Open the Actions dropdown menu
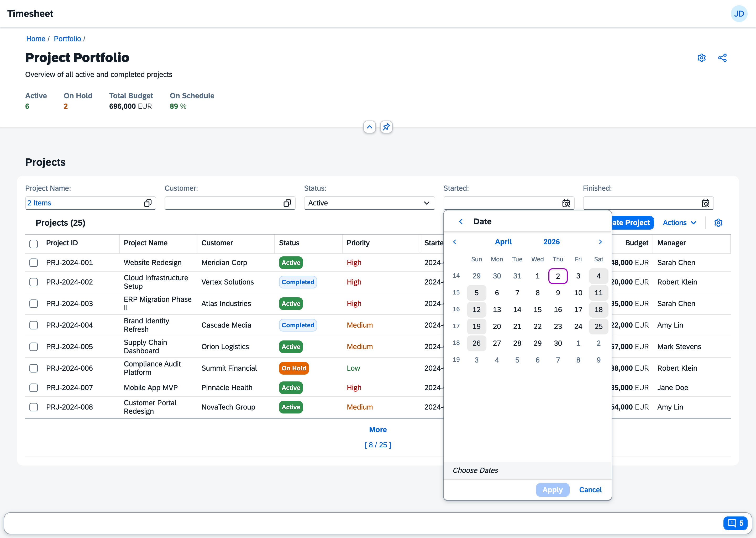The height and width of the screenshot is (538, 756). point(679,223)
